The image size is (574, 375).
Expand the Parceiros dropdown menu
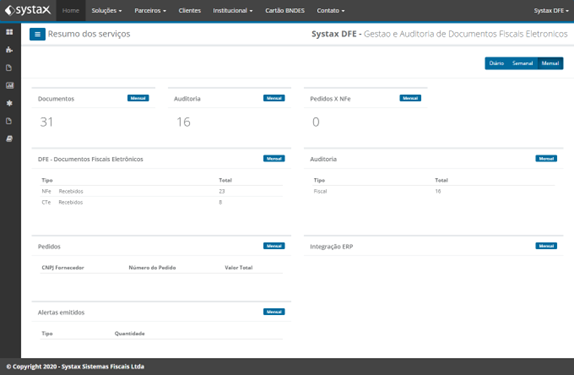[150, 11]
